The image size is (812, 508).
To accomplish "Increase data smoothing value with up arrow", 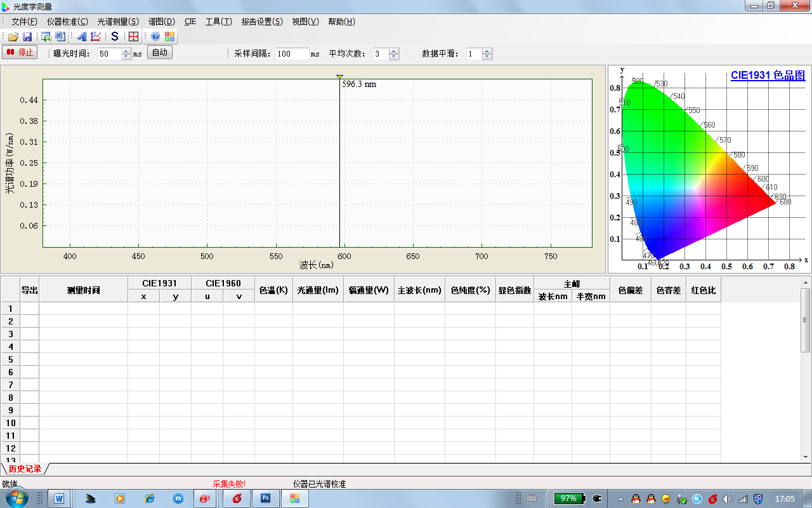I will point(487,51).
